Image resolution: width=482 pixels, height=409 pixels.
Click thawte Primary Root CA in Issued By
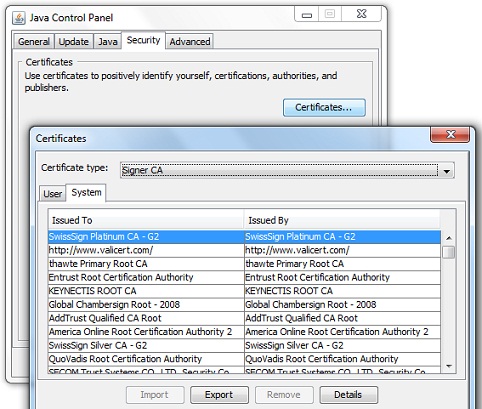[x=342, y=264]
